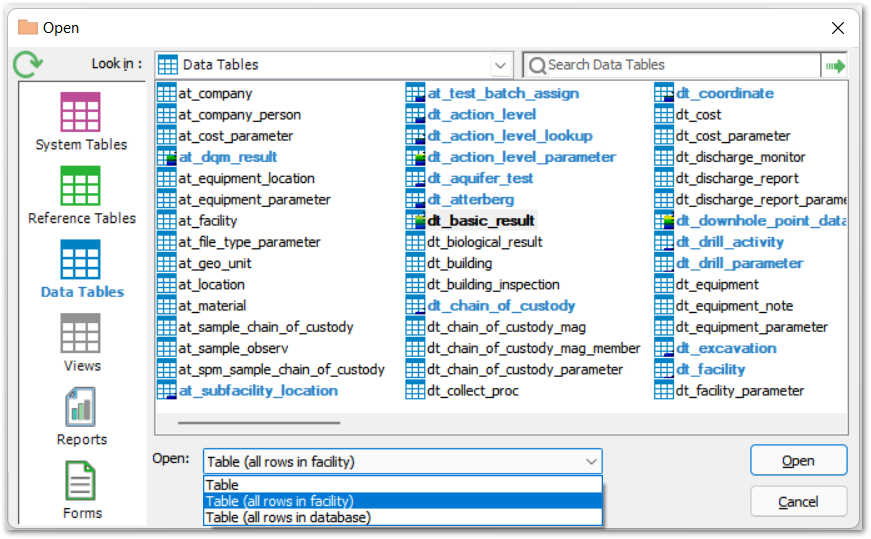Click the horizontal scrollbar under table list
The width and height of the screenshot is (871, 539).
tap(259, 423)
